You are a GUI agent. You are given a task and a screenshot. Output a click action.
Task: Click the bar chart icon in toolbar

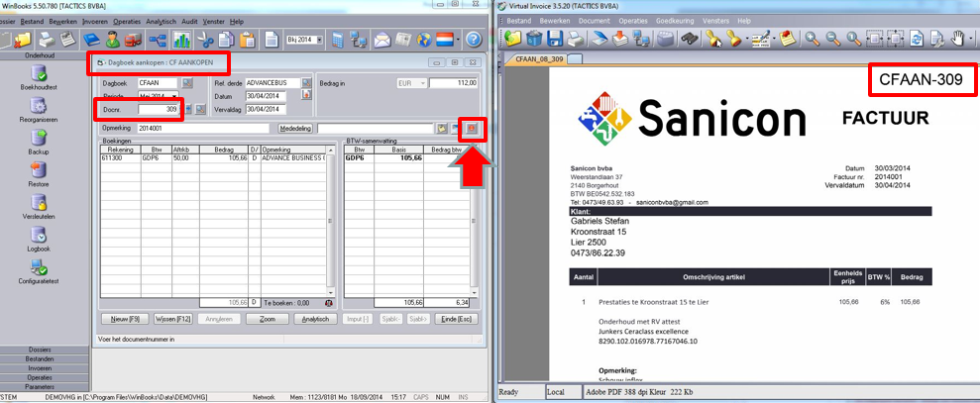[x=181, y=40]
